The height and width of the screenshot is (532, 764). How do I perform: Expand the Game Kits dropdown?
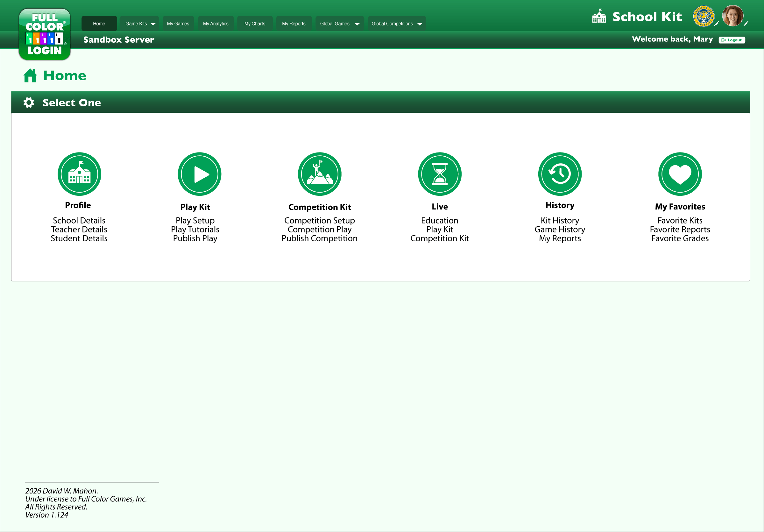click(x=139, y=24)
